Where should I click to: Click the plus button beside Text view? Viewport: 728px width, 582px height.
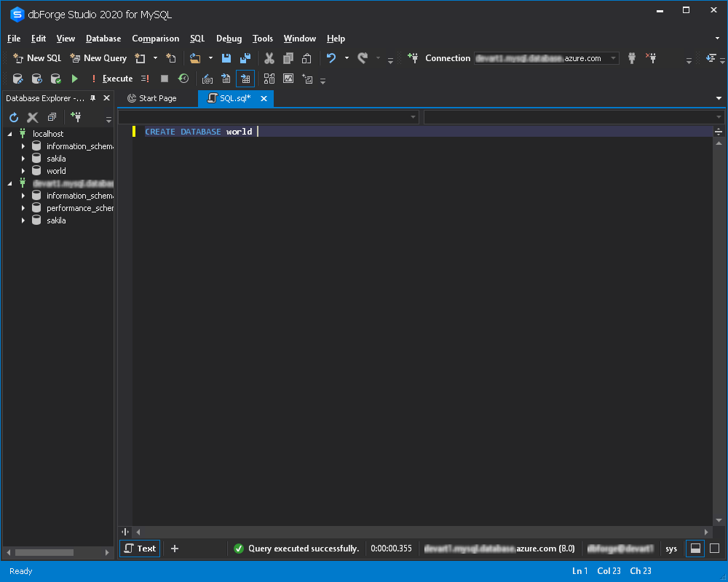(x=175, y=549)
